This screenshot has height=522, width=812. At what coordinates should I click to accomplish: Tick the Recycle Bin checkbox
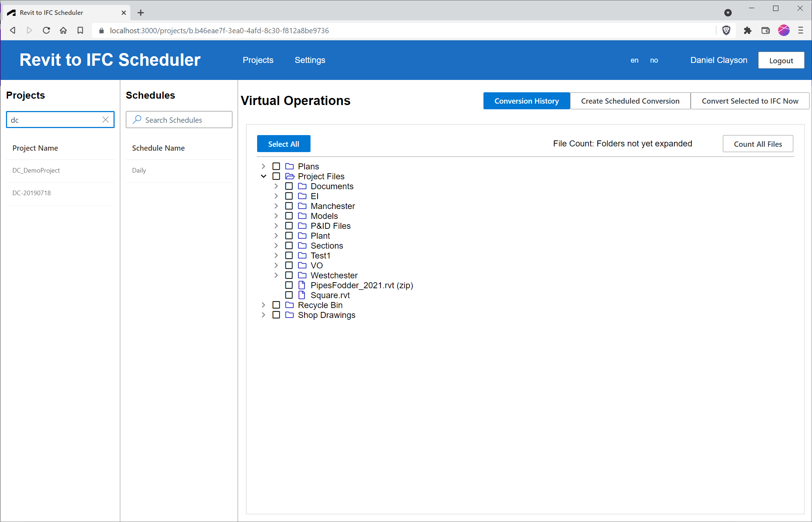click(x=276, y=305)
